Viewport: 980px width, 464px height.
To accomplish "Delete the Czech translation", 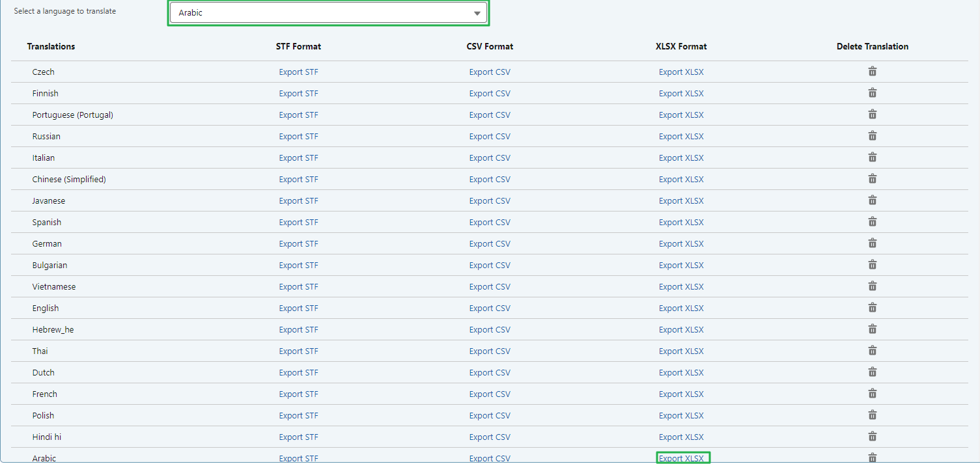I will coord(873,71).
